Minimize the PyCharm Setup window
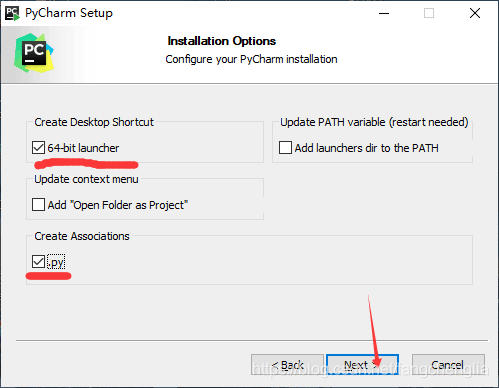 tap(384, 13)
